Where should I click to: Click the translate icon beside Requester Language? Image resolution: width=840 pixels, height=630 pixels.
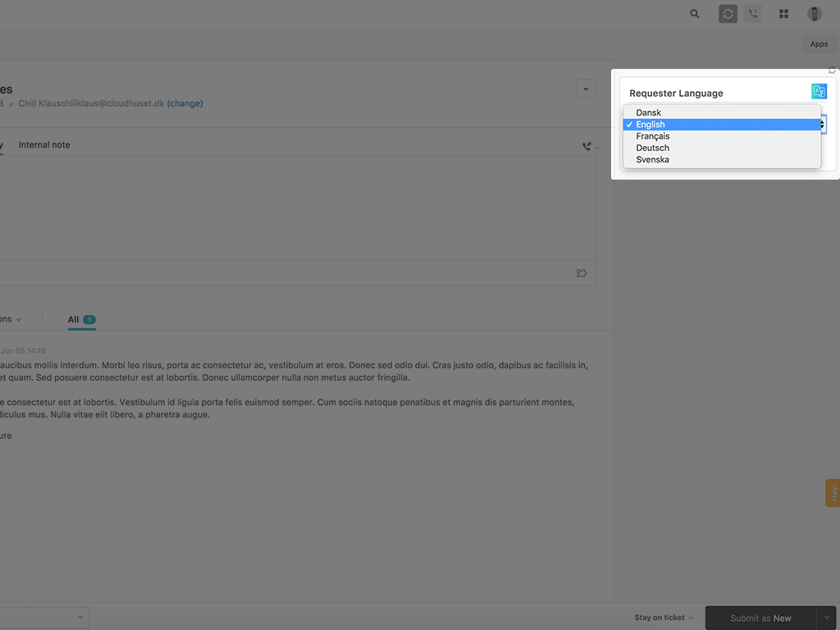pos(819,91)
